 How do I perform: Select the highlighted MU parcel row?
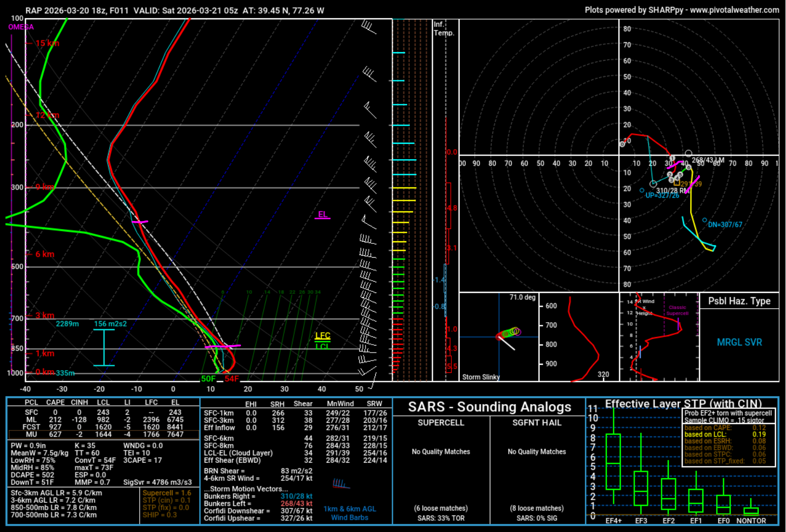[x=104, y=435]
